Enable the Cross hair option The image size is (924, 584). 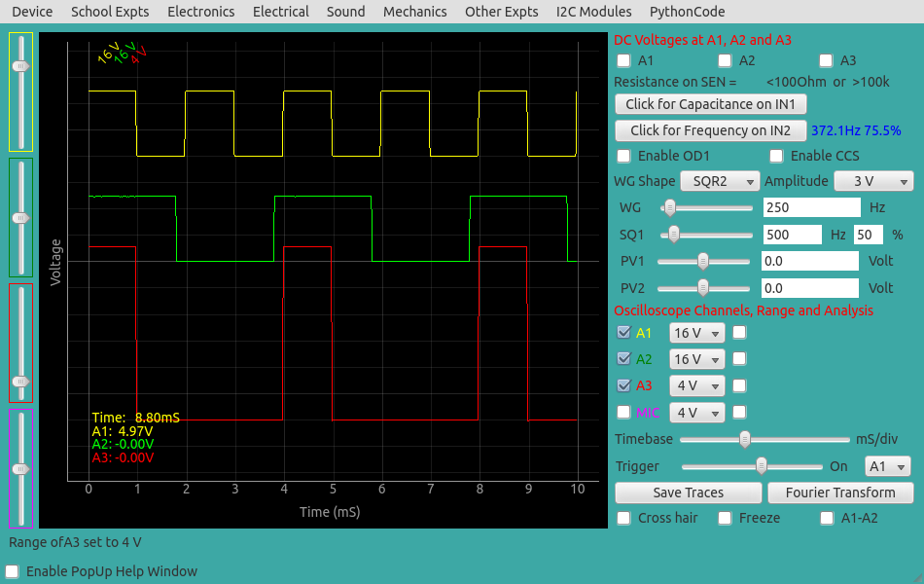(623, 518)
